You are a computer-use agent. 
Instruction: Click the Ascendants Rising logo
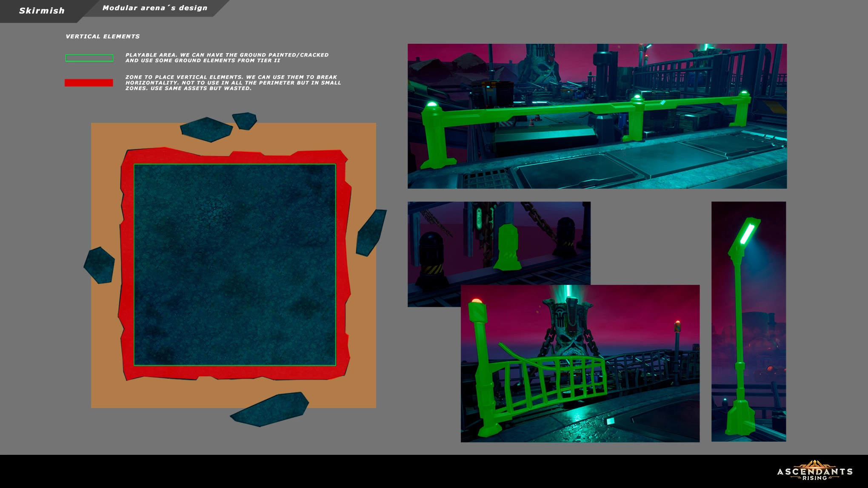814,471
